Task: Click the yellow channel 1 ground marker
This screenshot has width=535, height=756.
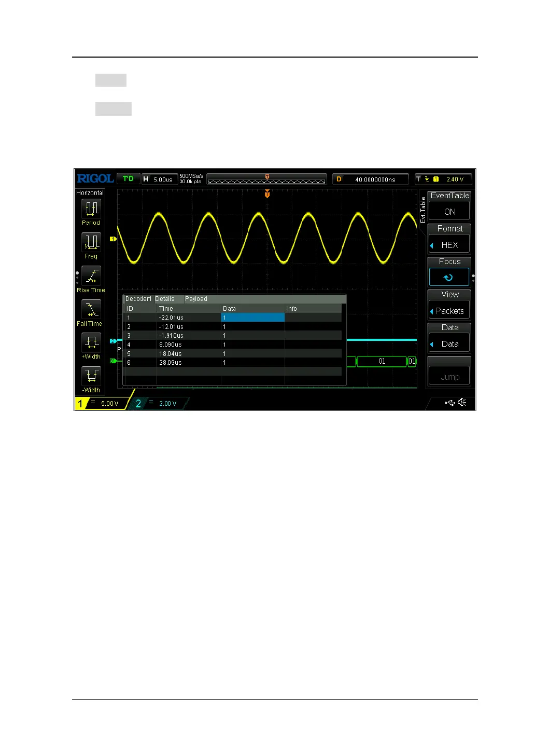Action: point(113,239)
